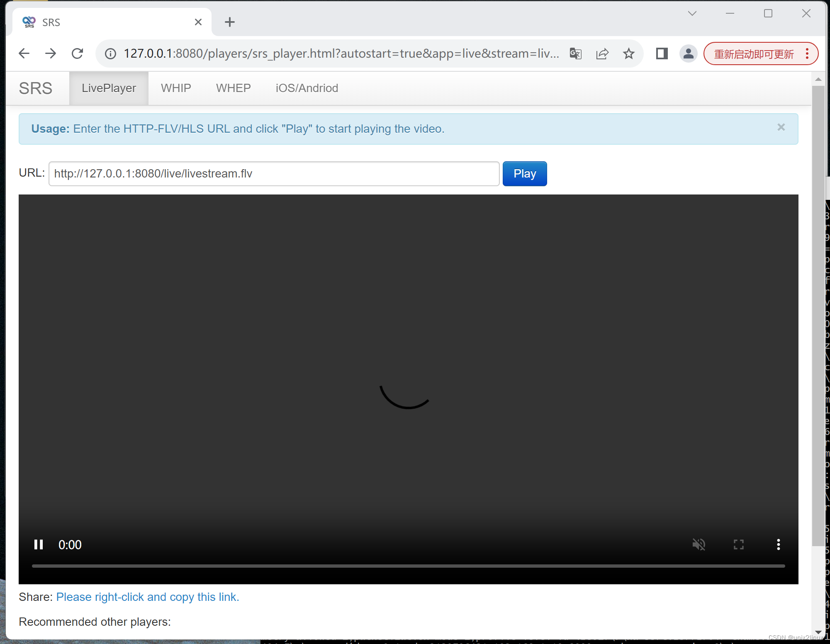Unmute the video player audio
The width and height of the screenshot is (830, 644).
tap(699, 544)
